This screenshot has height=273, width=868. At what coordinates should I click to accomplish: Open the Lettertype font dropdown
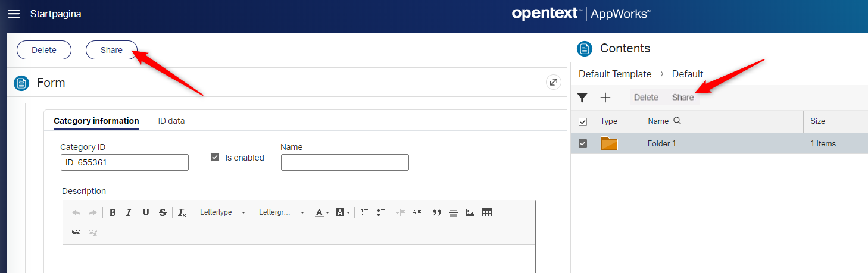[x=222, y=213]
